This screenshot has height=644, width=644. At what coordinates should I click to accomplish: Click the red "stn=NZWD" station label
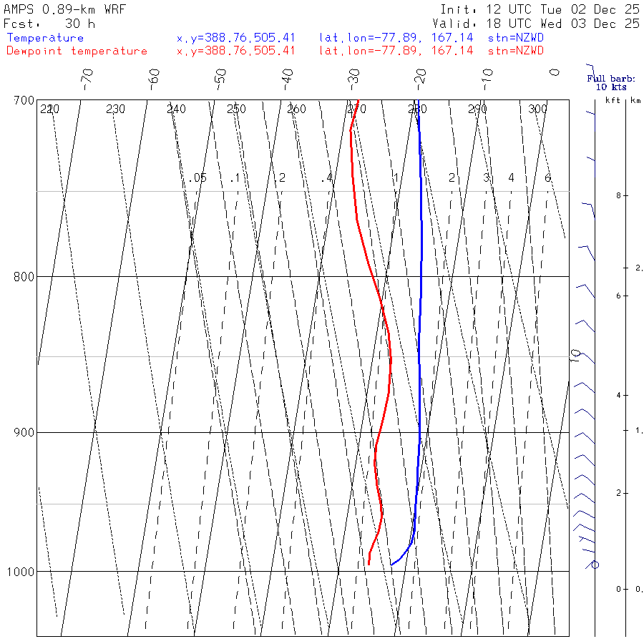[x=515, y=51]
